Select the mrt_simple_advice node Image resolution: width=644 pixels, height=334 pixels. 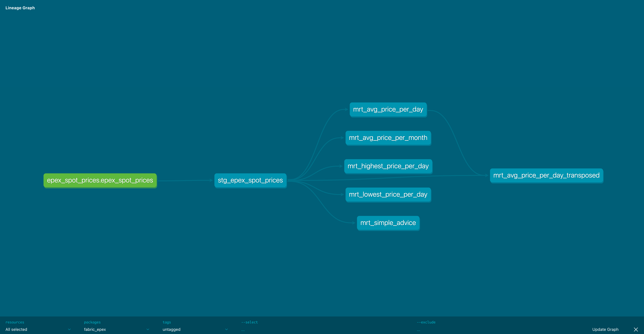click(388, 223)
